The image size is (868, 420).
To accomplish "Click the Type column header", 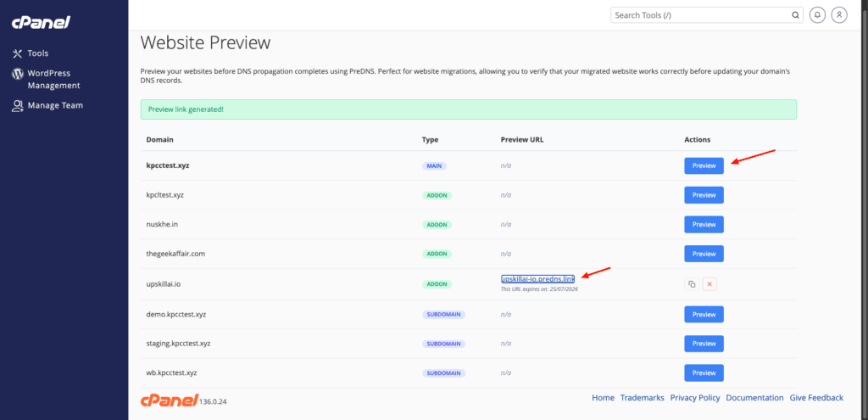I will click(430, 140).
